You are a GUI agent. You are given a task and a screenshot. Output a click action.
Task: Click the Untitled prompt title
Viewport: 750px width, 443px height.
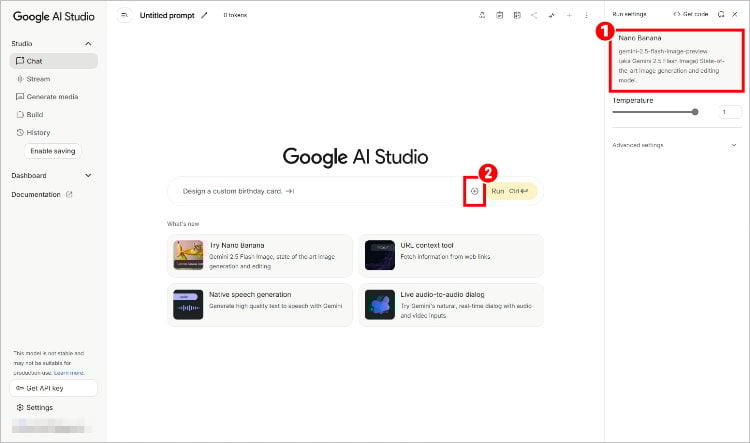167,15
